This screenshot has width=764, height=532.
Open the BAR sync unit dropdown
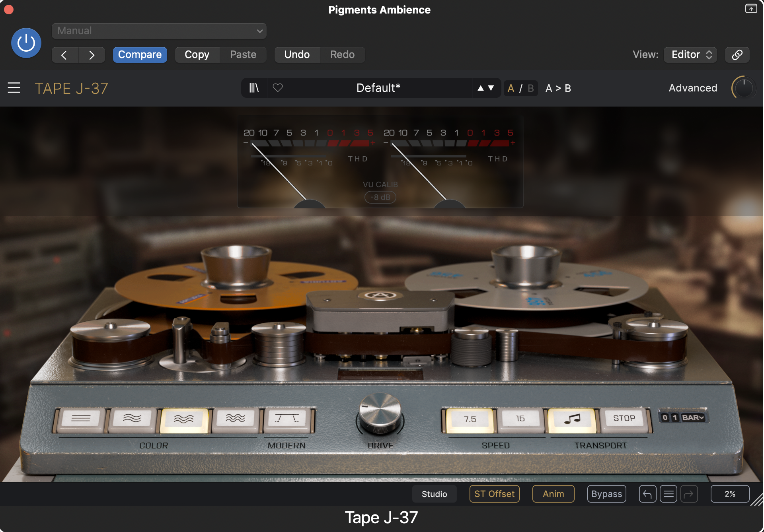693,417
